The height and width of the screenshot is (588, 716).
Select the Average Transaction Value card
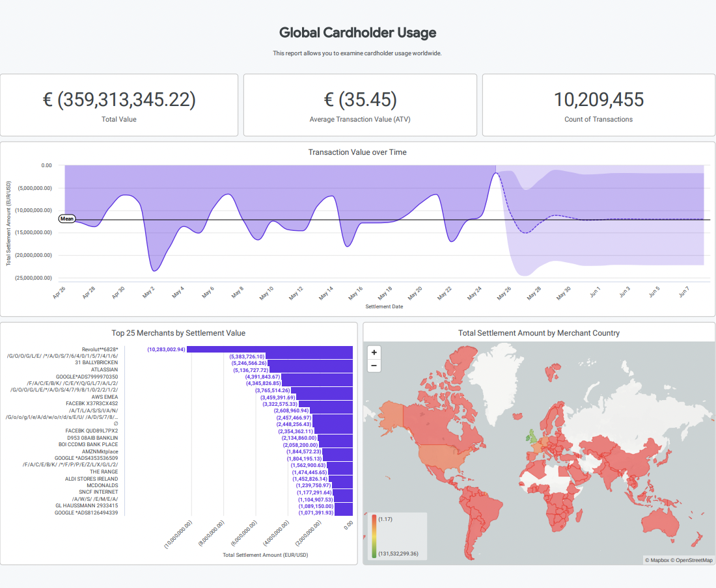[x=360, y=105]
